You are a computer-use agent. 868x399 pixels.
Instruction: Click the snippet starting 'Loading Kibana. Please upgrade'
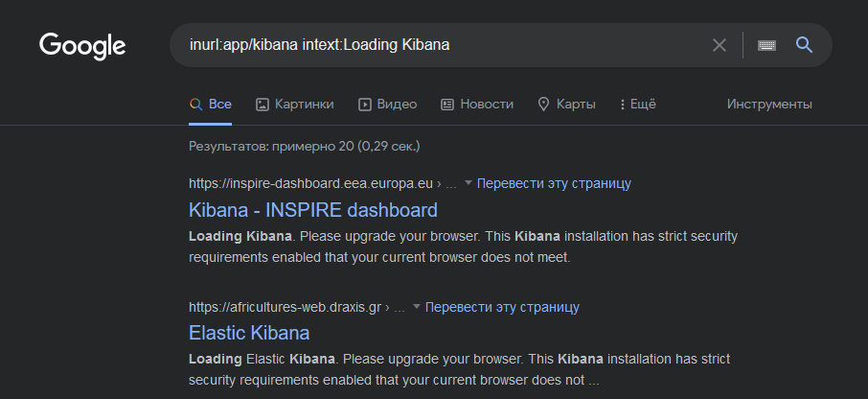464,247
